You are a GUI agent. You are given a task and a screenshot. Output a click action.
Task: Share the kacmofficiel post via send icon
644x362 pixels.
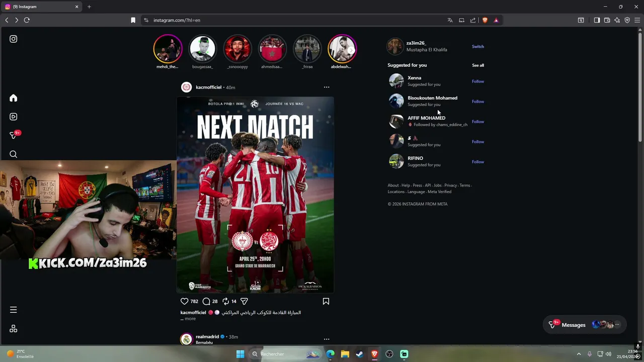point(244,301)
